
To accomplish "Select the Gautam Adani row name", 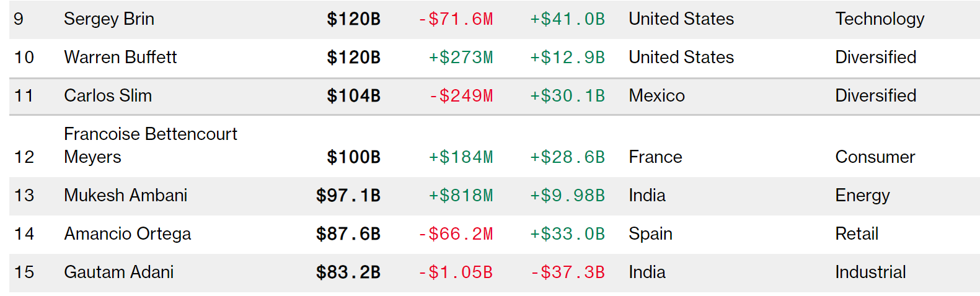I will tap(119, 272).
